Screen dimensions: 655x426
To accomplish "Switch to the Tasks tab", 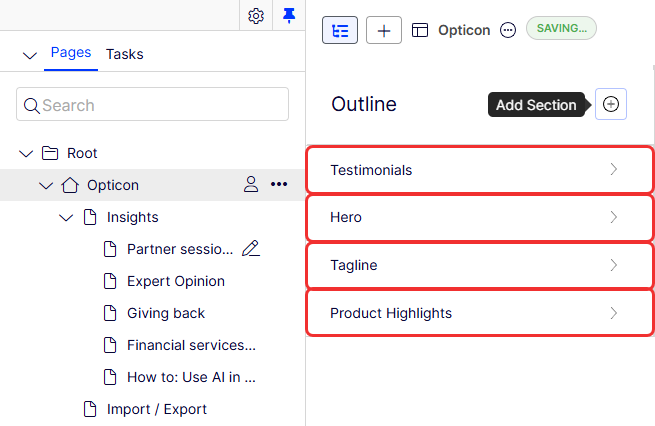I will point(124,54).
